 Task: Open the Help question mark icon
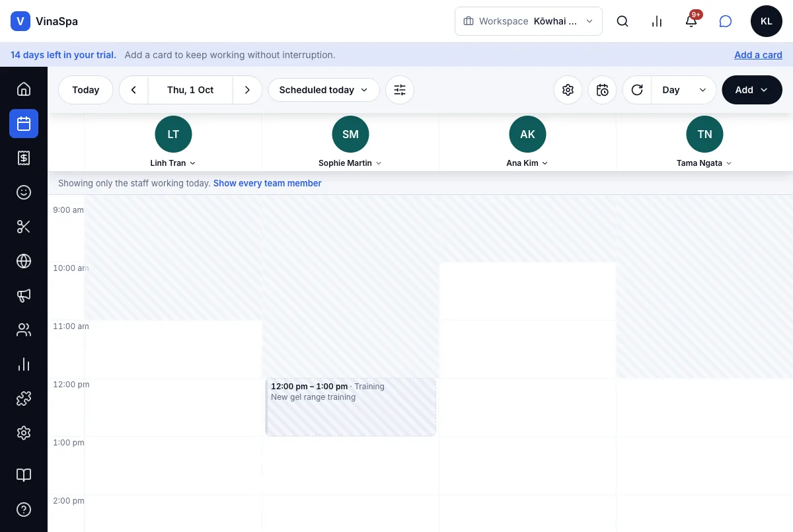click(24, 510)
